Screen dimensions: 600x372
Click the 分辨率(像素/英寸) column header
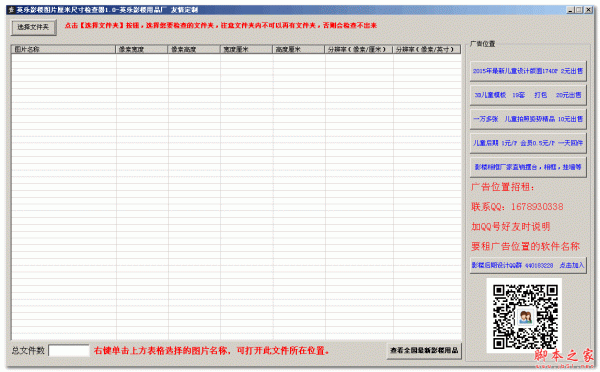coord(427,49)
